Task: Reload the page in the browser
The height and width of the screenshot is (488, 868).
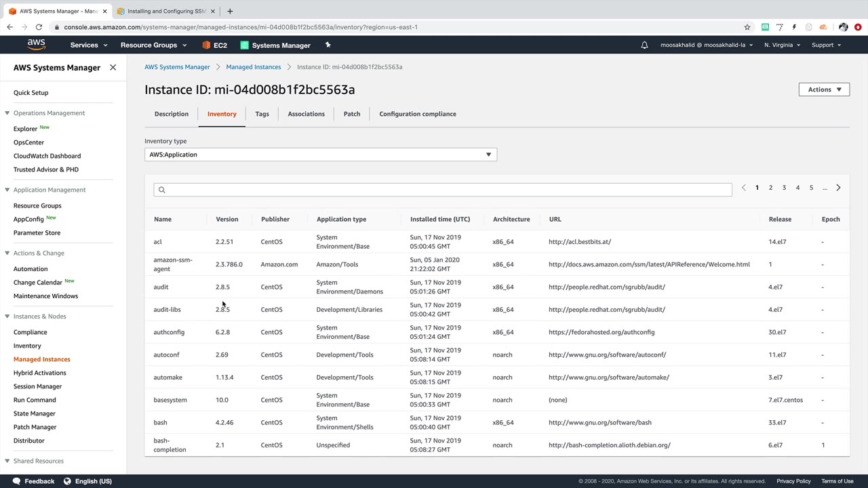Action: (x=39, y=27)
